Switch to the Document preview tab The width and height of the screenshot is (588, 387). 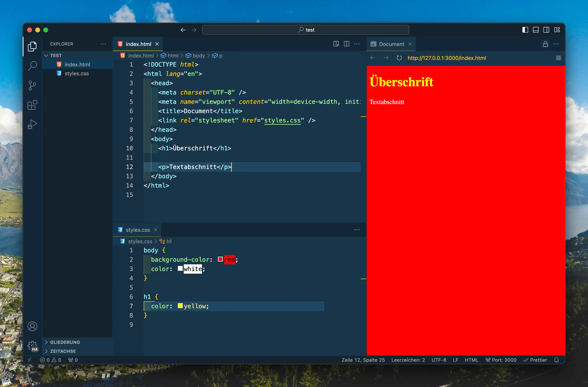click(x=391, y=44)
